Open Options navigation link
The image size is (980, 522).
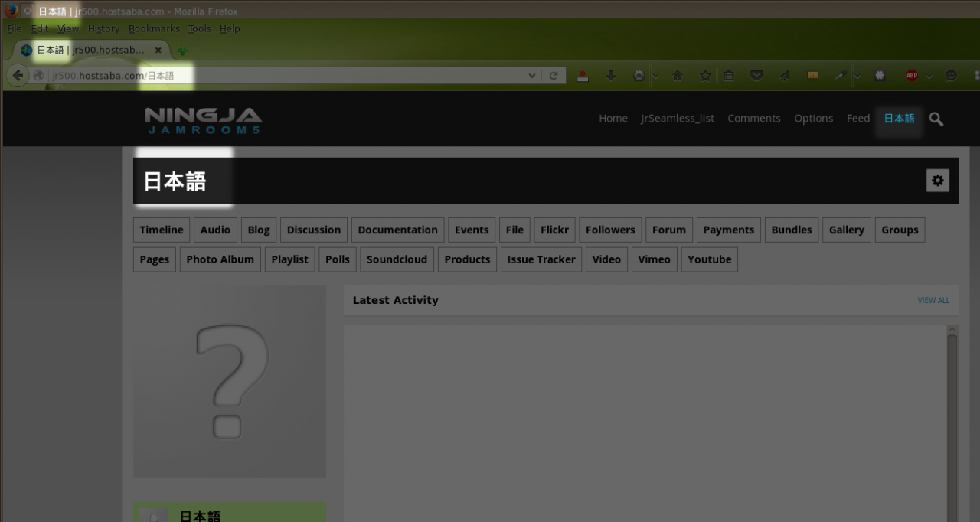click(813, 118)
